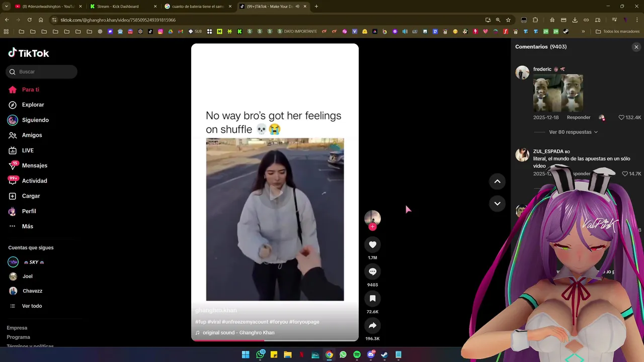Open File Explorer from taskbar
Screen dimensions: 644x362
[288, 354]
